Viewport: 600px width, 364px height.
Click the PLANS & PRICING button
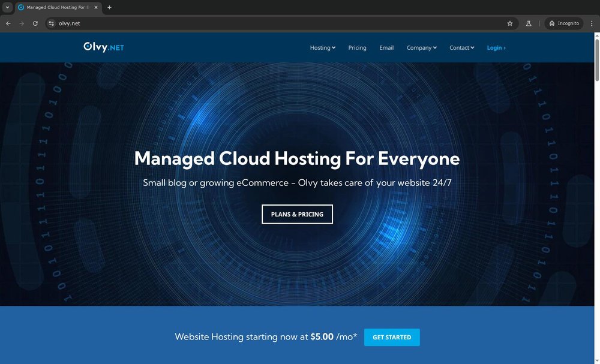pyautogui.click(x=298, y=214)
